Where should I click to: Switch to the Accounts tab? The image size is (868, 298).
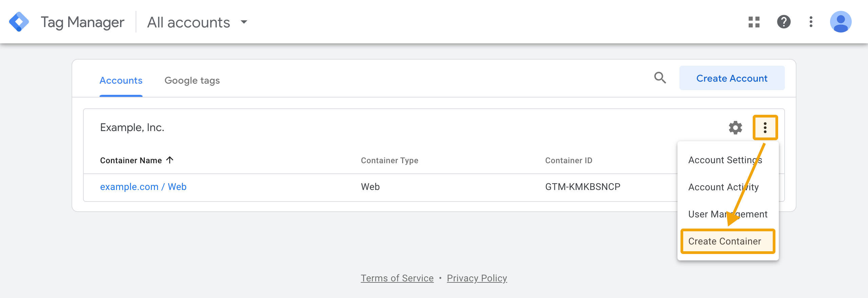click(121, 81)
